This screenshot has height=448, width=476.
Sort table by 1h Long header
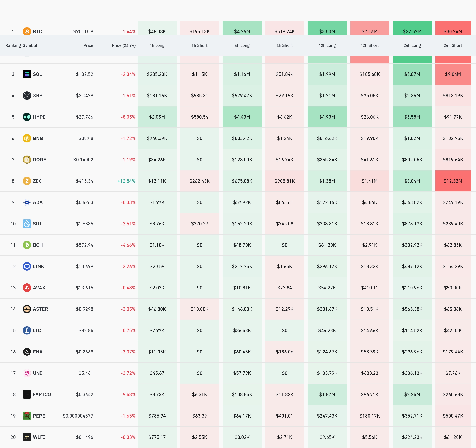click(x=157, y=45)
